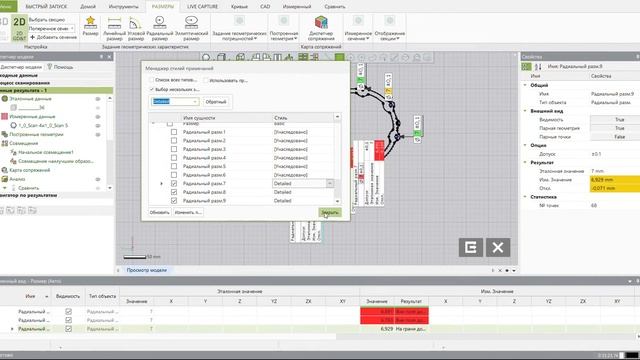Image resolution: width=640 pixels, height=360 pixels.
Task: Open the Сравнить ribbon tab
Action: [x=335, y=7]
